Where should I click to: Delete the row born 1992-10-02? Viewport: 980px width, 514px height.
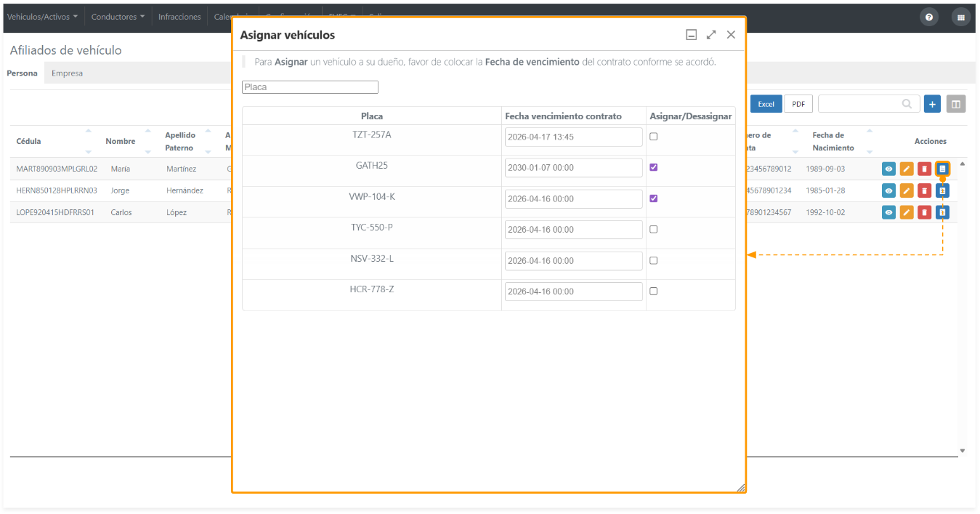pyautogui.click(x=924, y=212)
